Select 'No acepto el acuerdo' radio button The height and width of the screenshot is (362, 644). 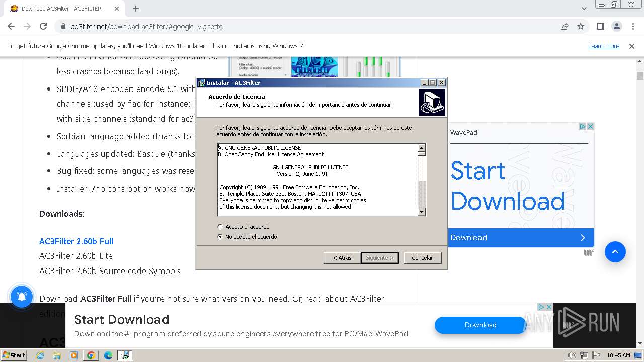(x=220, y=237)
